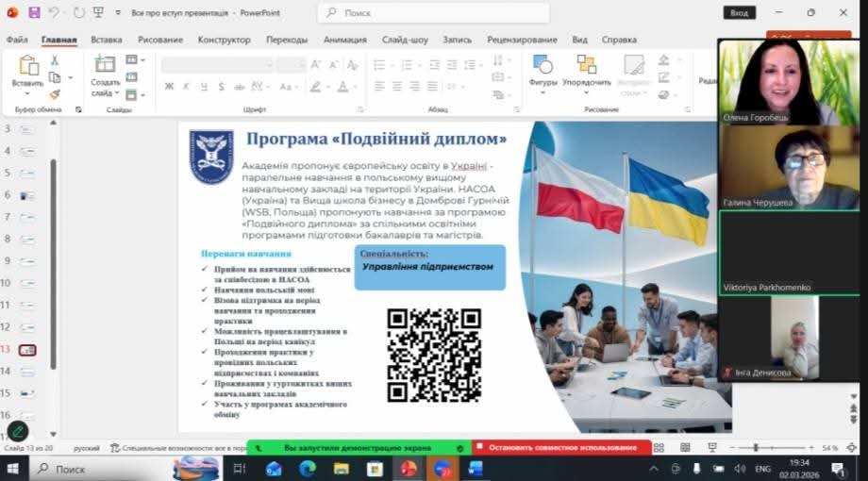The width and height of the screenshot is (868, 481).
Task: Toggle italic formatting (К)
Action: (x=186, y=86)
